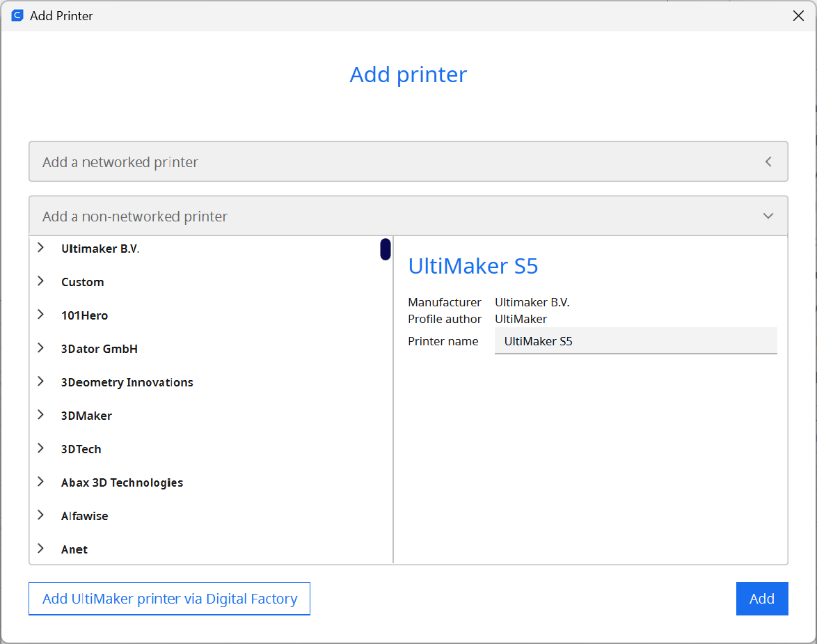
Task: Expand the Add a networked printer section
Action: click(x=768, y=162)
